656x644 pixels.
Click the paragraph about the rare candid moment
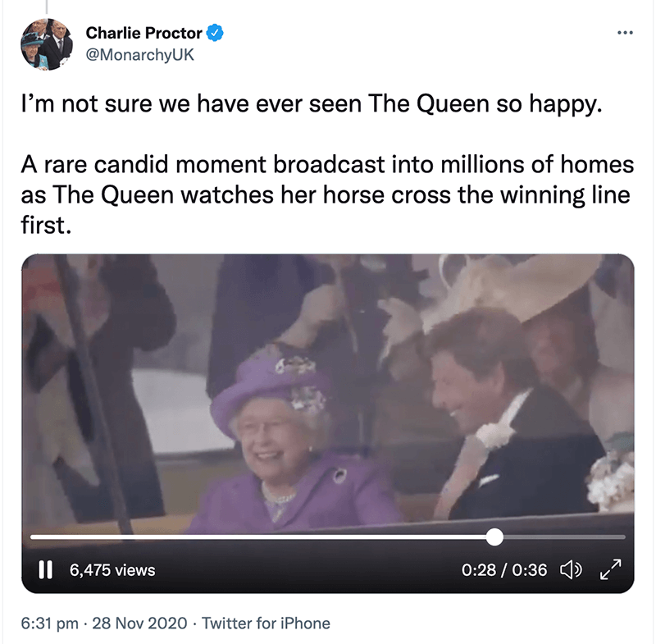pyautogui.click(x=327, y=194)
